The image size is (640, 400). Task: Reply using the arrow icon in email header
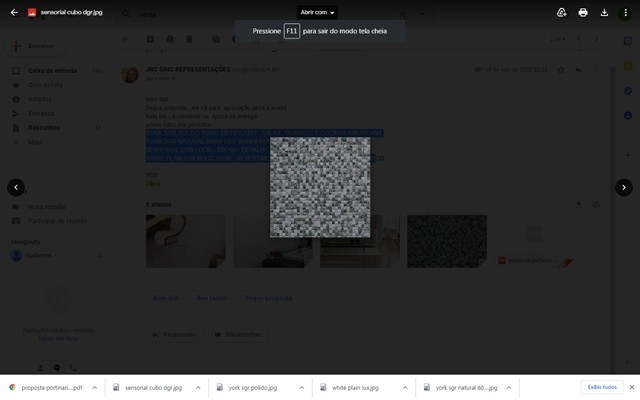(x=578, y=70)
